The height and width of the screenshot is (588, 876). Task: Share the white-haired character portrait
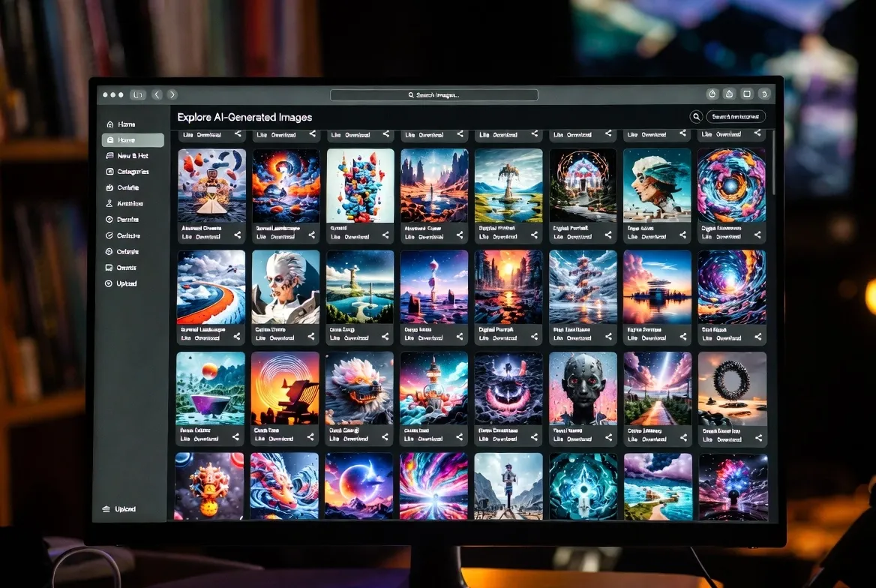[311, 337]
